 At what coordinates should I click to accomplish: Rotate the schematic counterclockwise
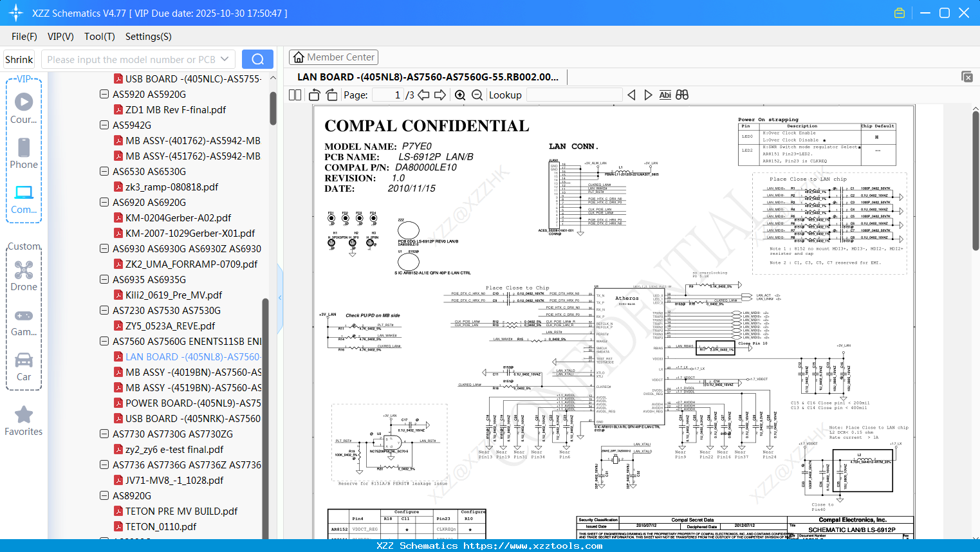314,95
